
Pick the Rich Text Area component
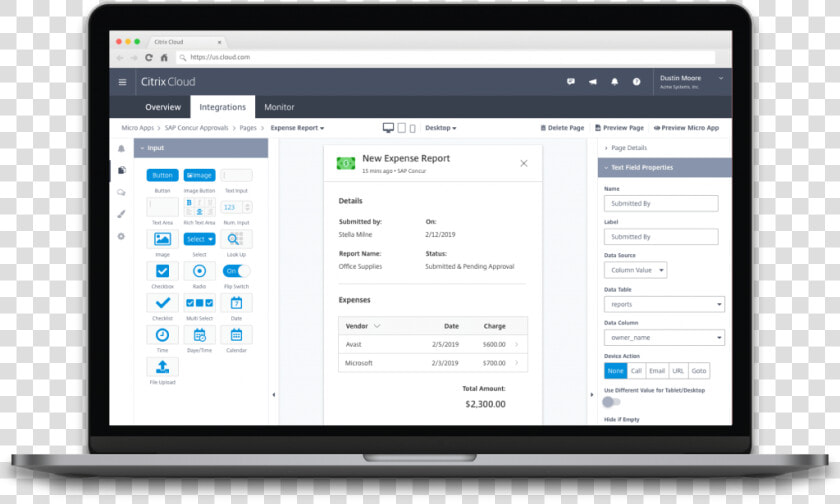click(x=199, y=207)
